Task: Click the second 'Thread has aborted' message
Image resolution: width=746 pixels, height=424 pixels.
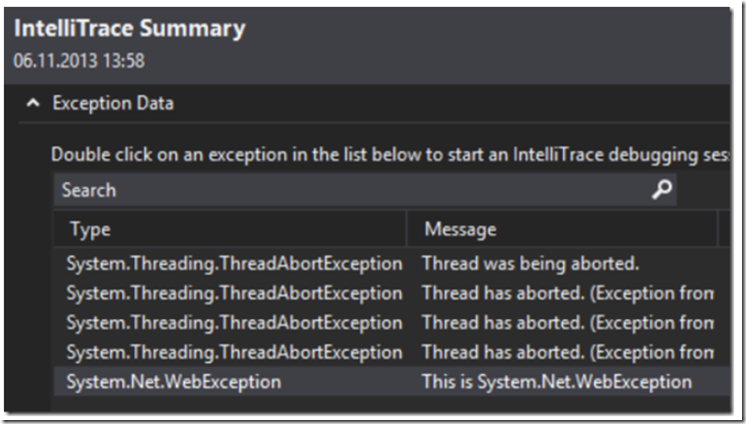Action: coord(568,323)
